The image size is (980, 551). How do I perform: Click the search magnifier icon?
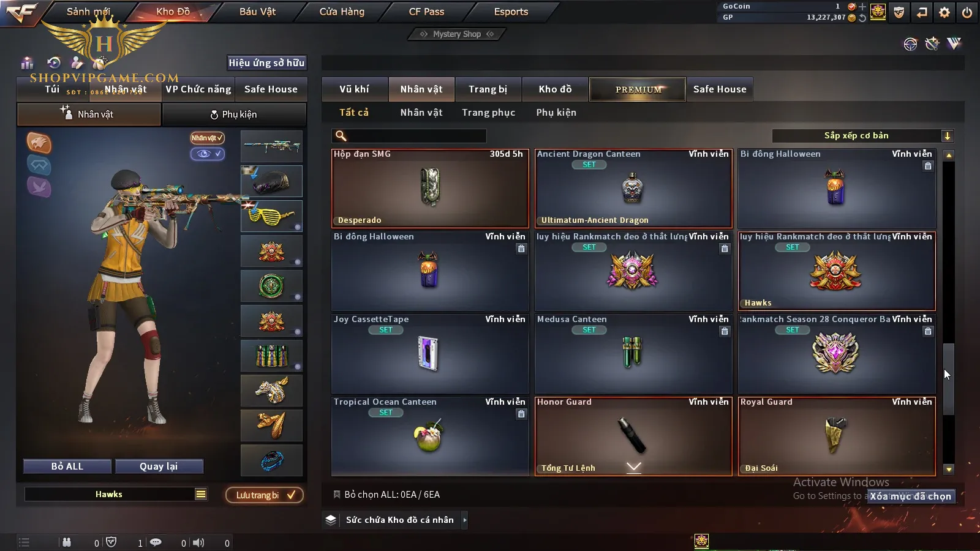click(x=341, y=136)
